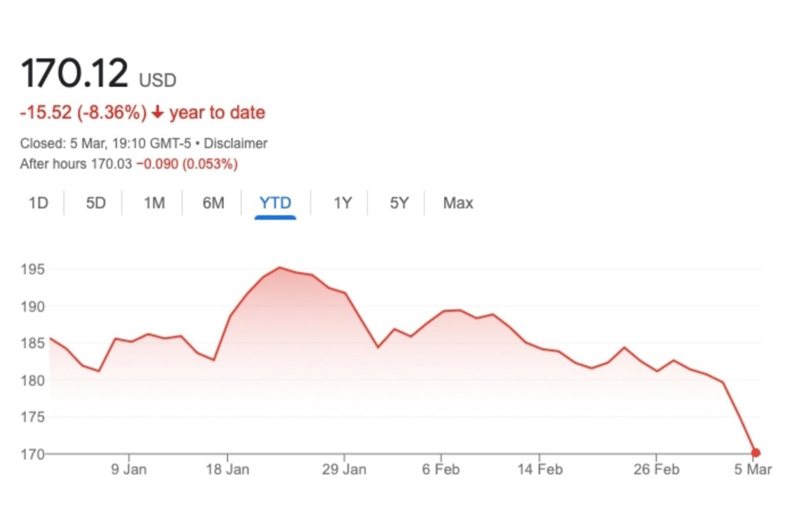798x532 pixels.
Task: View the Max time range
Action: pos(458,203)
